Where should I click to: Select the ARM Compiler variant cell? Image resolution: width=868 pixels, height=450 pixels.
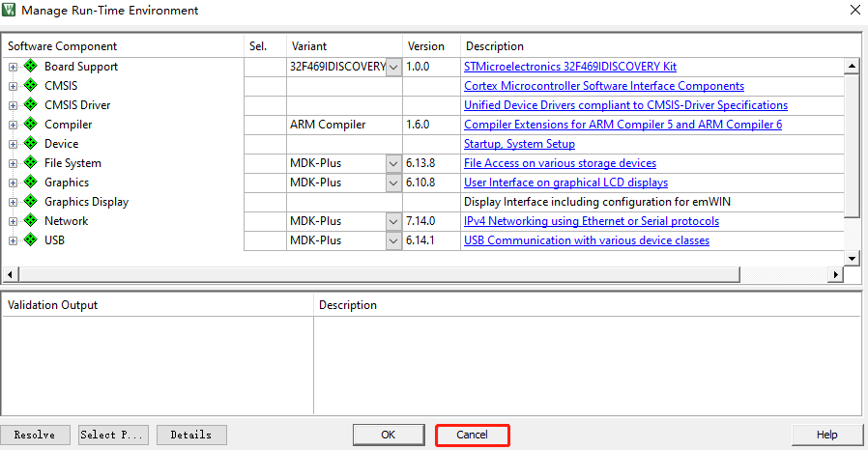coord(344,125)
